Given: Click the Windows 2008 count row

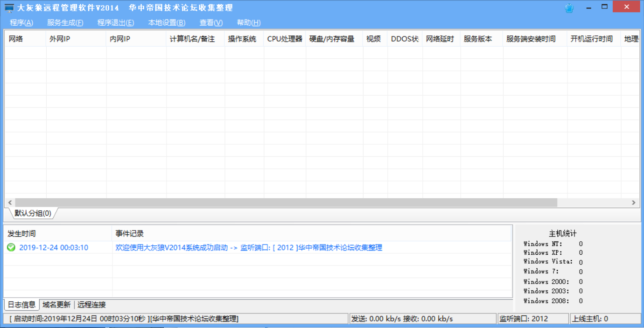Looking at the screenshot, I should pos(553,301).
